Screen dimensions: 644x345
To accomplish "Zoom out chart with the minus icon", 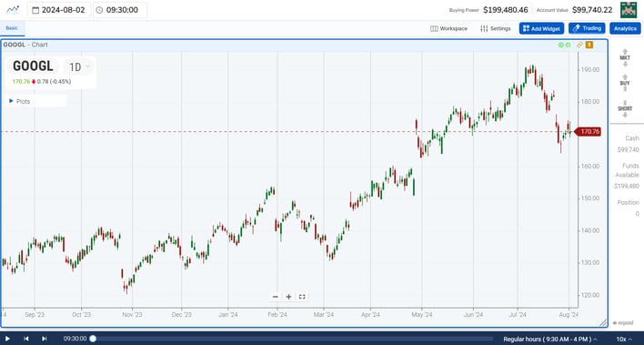I will [x=276, y=297].
